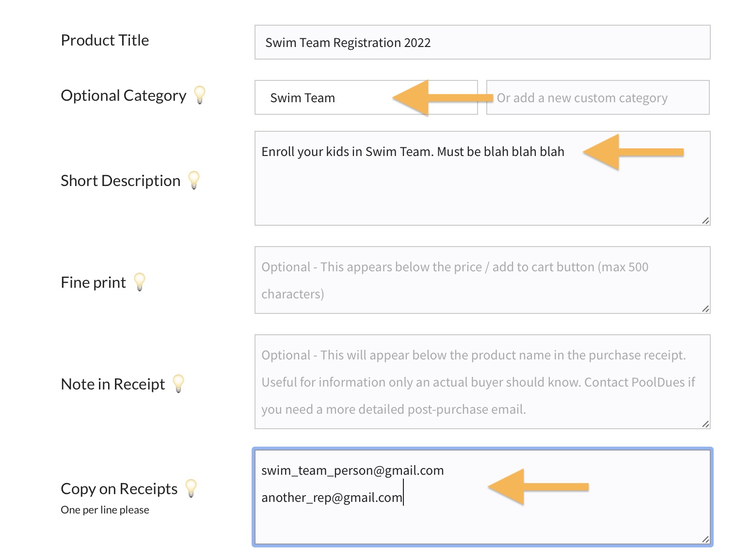
Task: Click the Optional Category label text
Action: pyautogui.click(x=123, y=95)
